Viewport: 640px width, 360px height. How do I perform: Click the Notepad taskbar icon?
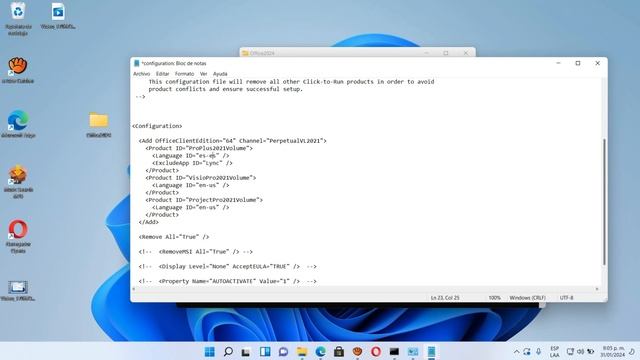coord(431,351)
